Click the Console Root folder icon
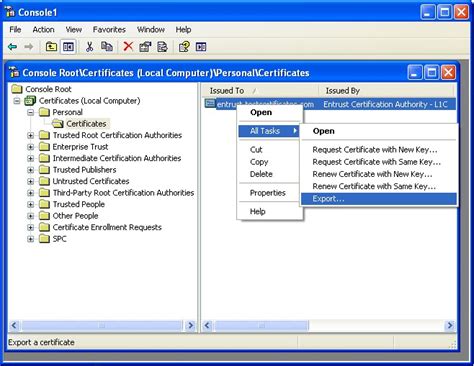Image resolution: width=474 pixels, height=366 pixels. pyautogui.click(x=17, y=89)
